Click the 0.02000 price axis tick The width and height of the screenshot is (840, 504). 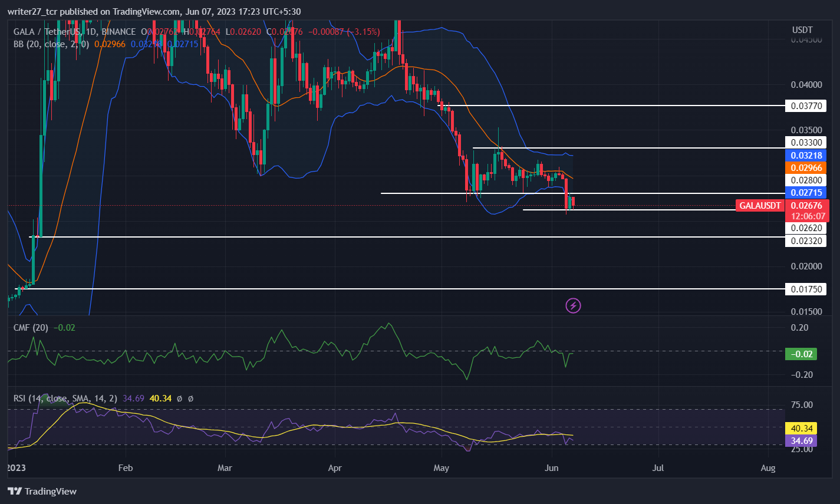[x=806, y=266]
